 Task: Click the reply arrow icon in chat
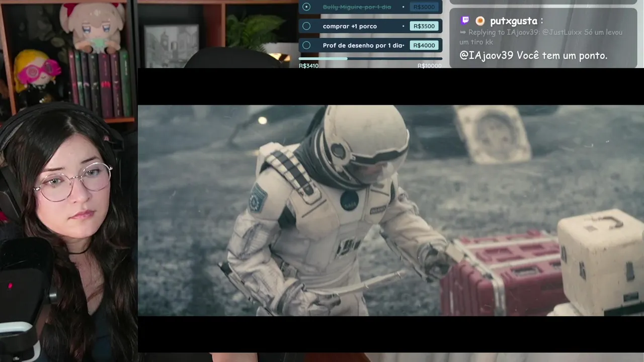463,32
